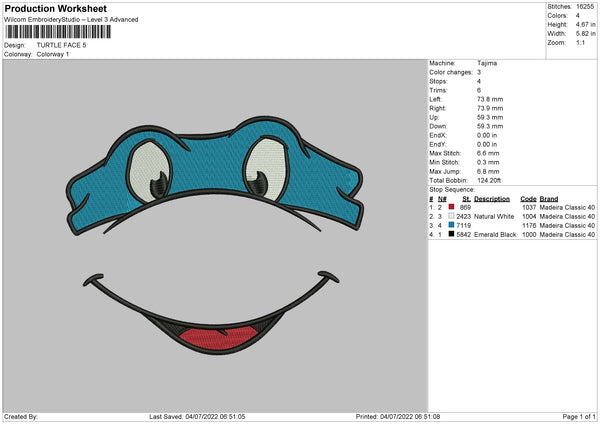
Task: Click the 'St.' column header
Action: [x=466, y=199]
